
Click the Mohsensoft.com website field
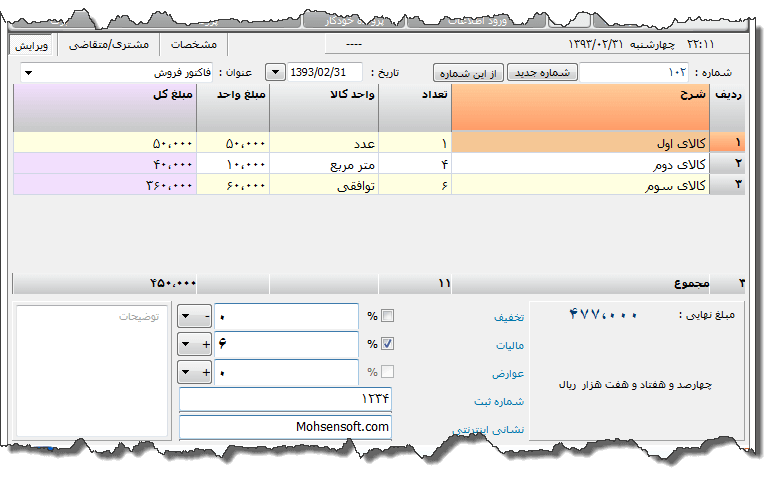(x=286, y=426)
